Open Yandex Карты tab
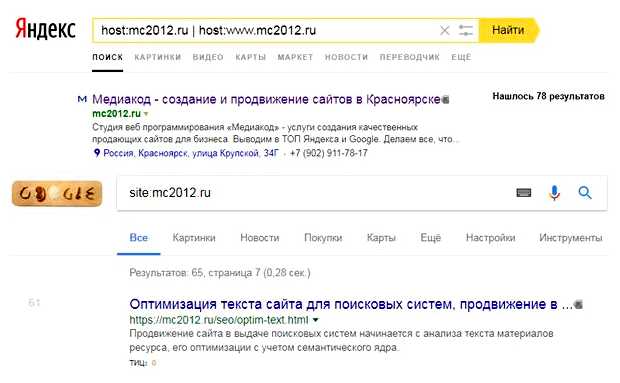This screenshot has width=620, height=383. [251, 57]
